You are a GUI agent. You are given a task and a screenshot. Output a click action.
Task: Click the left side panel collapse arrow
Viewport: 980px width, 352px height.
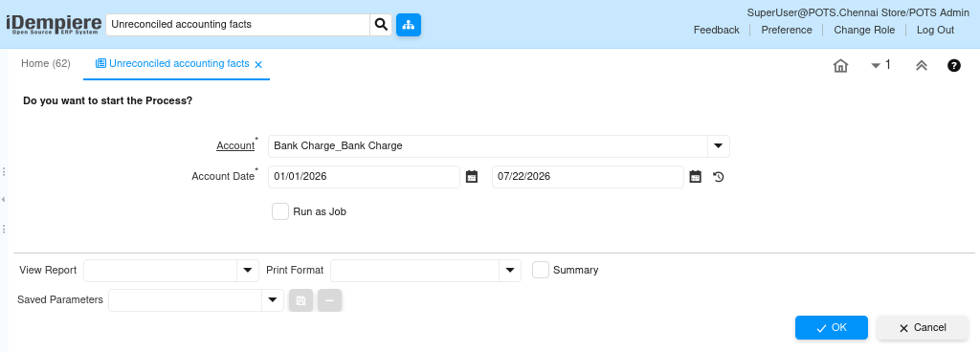(4, 200)
